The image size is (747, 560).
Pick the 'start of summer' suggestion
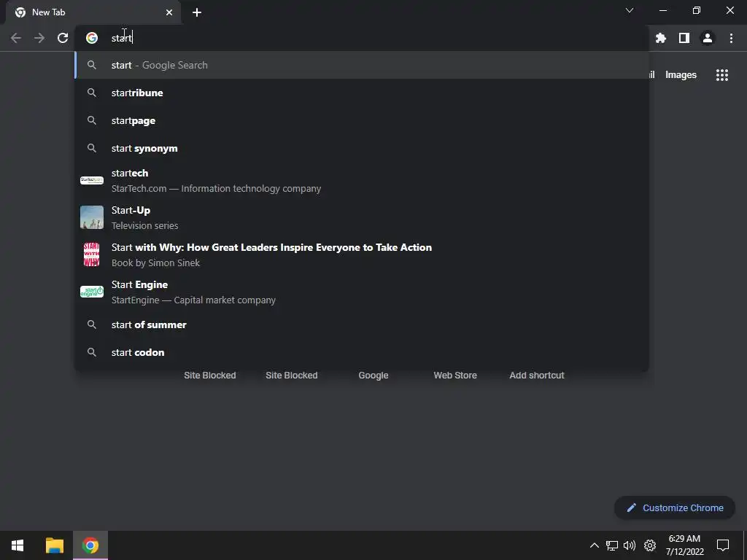tap(362, 324)
